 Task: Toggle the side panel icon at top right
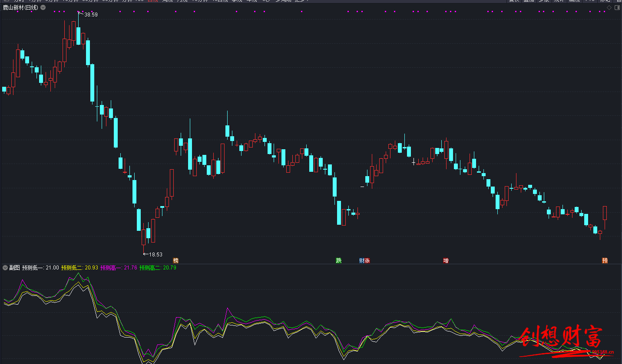[x=617, y=8]
